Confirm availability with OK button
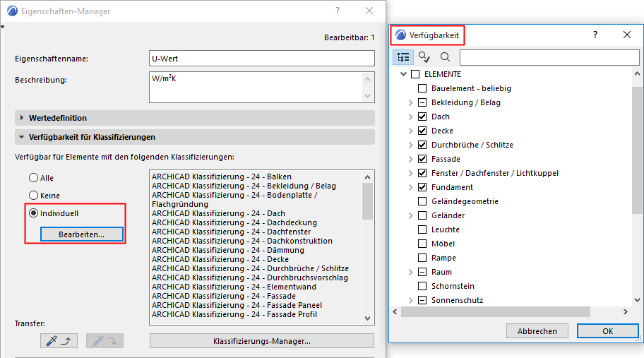This screenshot has height=358, width=644. (607, 330)
